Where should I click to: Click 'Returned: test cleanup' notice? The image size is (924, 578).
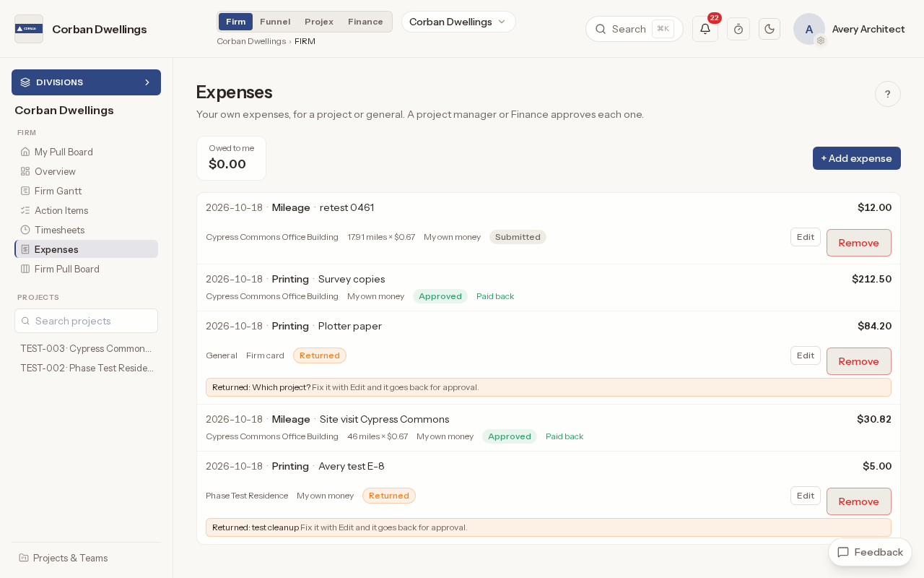[549, 527]
